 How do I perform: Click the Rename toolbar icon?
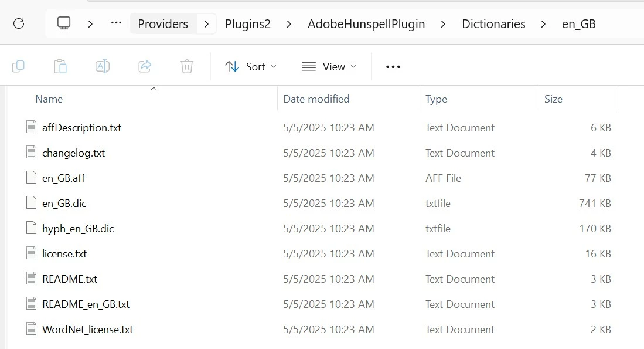(103, 66)
